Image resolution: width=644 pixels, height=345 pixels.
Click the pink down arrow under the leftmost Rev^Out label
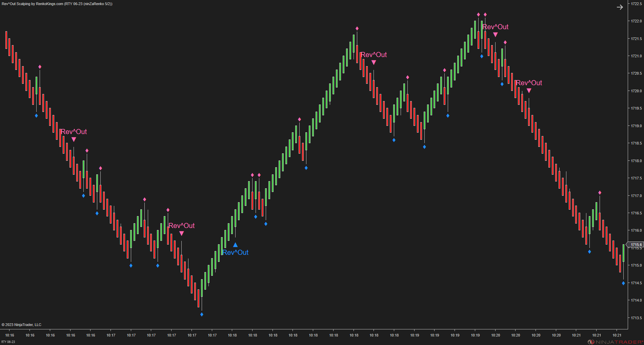(74, 139)
